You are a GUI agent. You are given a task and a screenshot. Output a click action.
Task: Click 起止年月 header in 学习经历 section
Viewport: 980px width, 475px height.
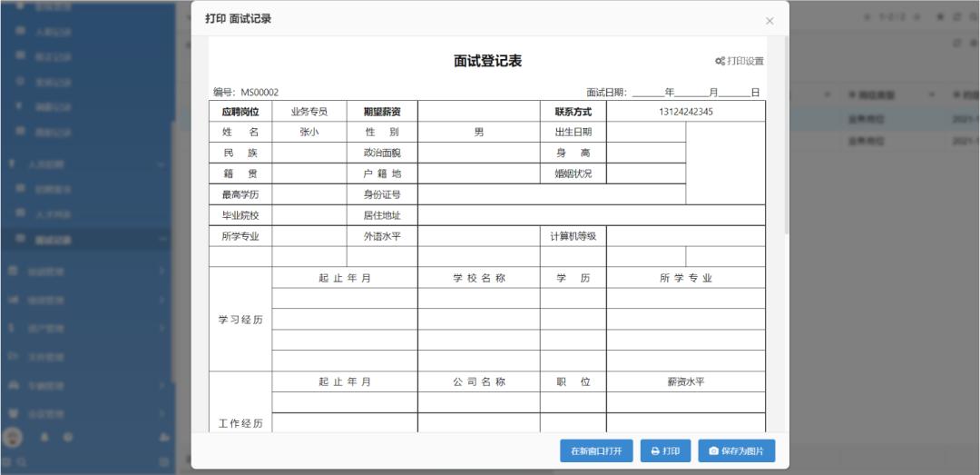[x=345, y=278]
